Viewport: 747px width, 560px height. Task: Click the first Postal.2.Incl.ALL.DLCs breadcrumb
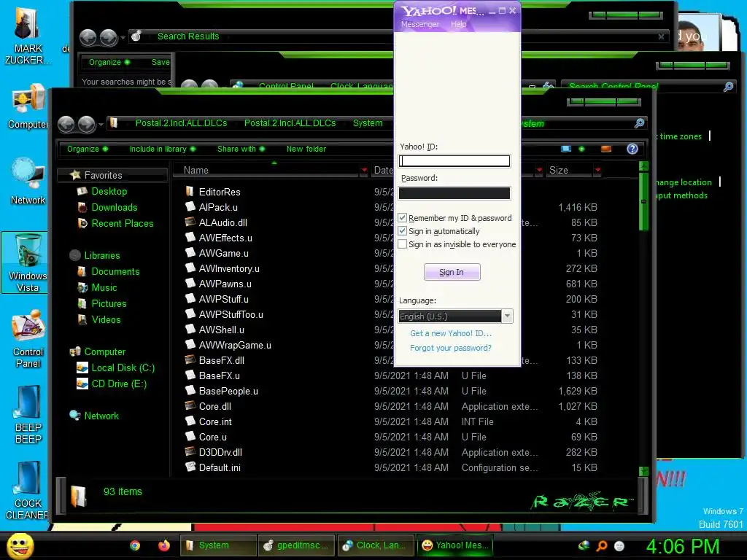[181, 123]
